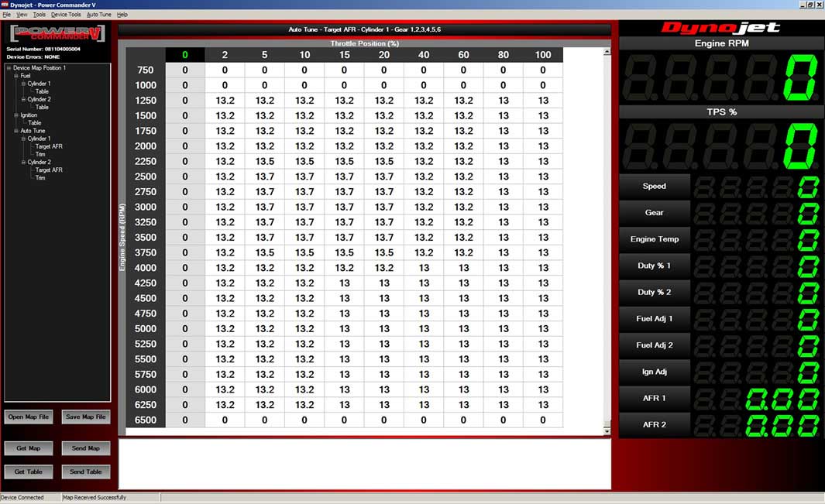The height and width of the screenshot is (504, 825).
Task: Click cell at 4000 RPM, 40% throttle
Action: (x=424, y=268)
